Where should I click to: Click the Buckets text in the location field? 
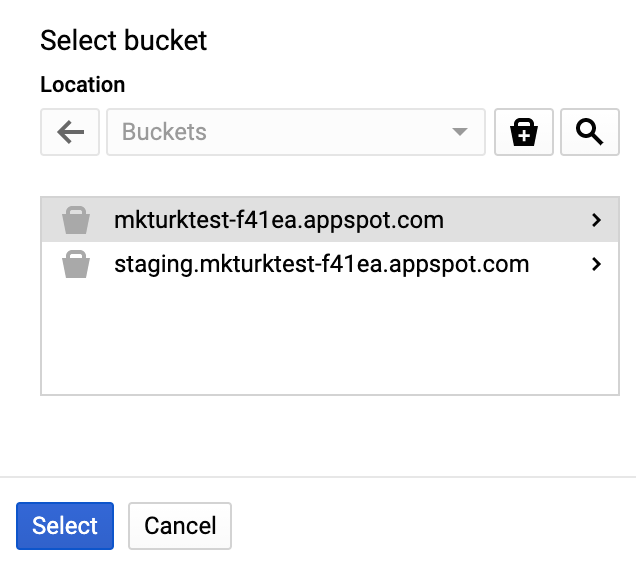(164, 132)
